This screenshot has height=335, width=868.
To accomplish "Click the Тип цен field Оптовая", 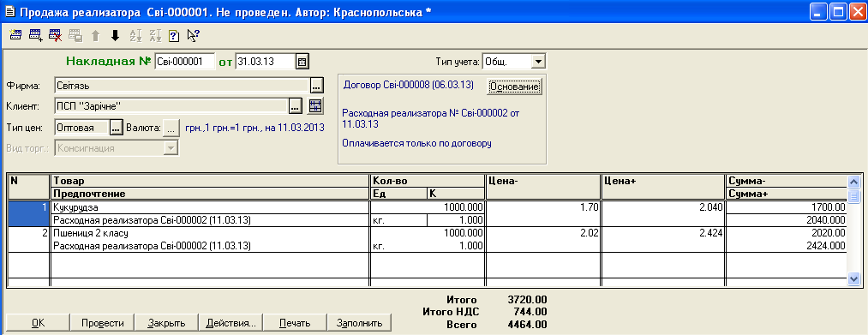I will (x=81, y=128).
